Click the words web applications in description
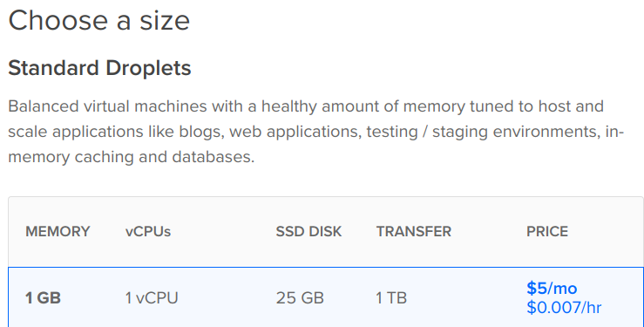644x327 pixels. [x=295, y=132]
